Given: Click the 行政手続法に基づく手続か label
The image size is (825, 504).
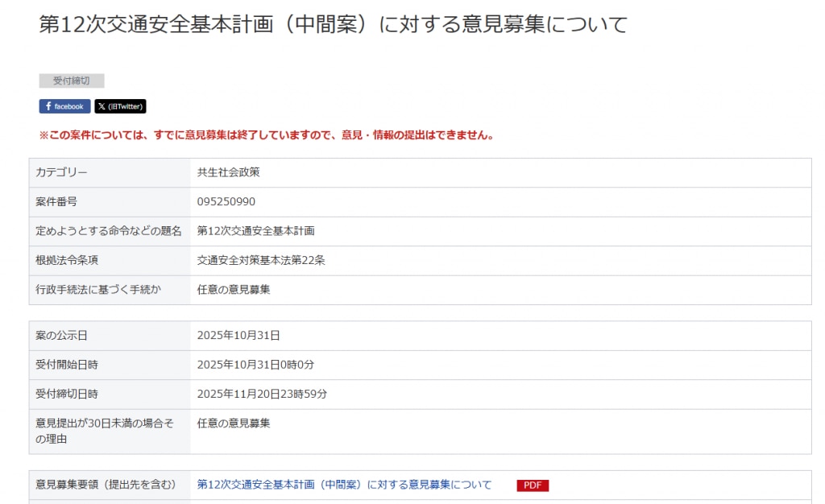Looking at the screenshot, I should click(98, 289).
